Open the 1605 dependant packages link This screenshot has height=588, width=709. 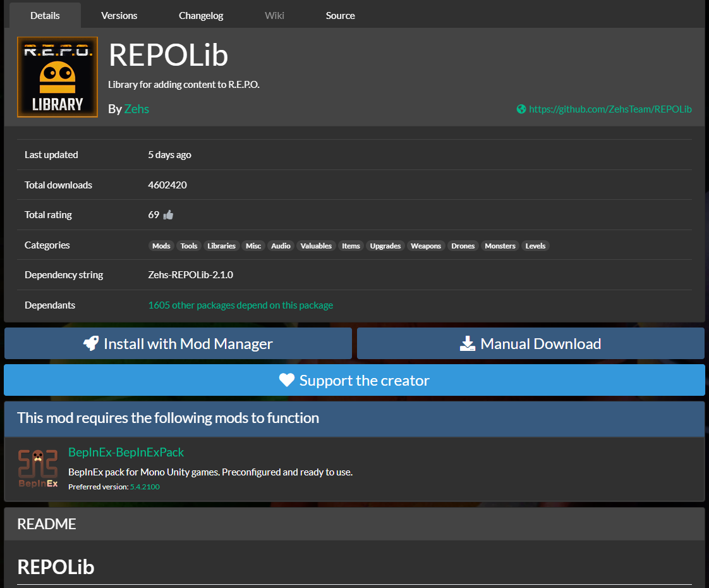pos(241,305)
